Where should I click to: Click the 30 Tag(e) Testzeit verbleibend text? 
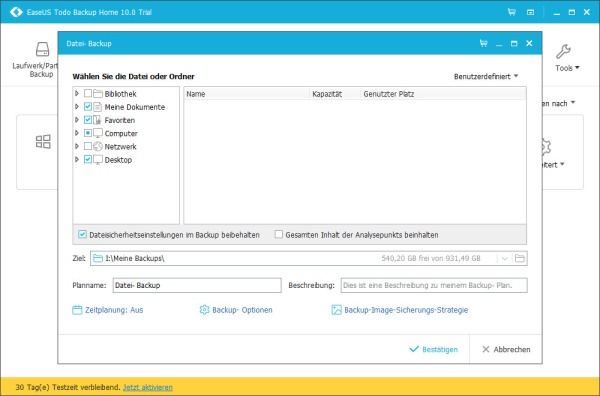(68, 387)
